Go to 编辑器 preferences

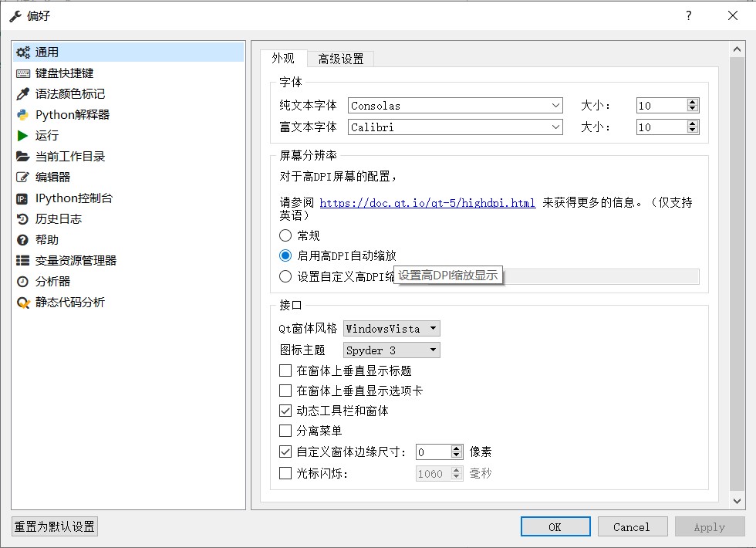[128, 177]
